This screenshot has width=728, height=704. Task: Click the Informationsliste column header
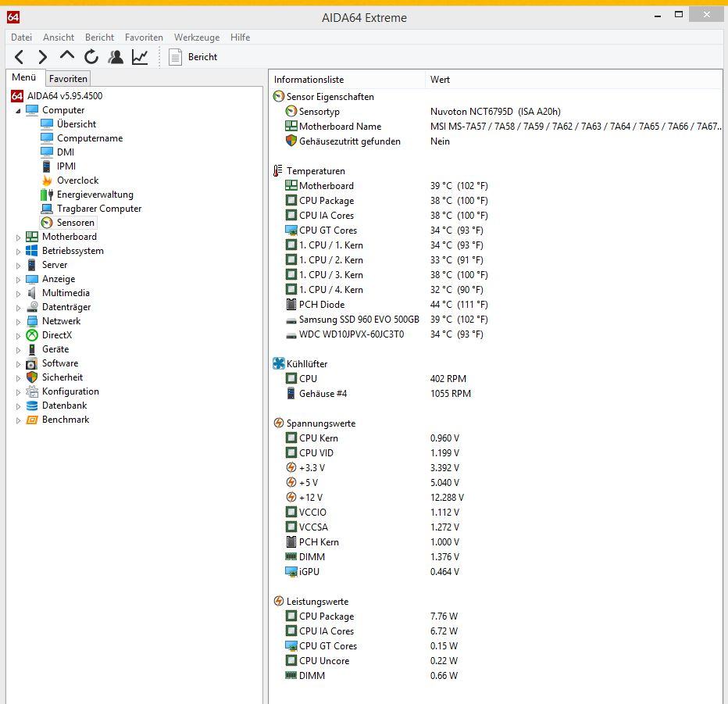[347, 80]
